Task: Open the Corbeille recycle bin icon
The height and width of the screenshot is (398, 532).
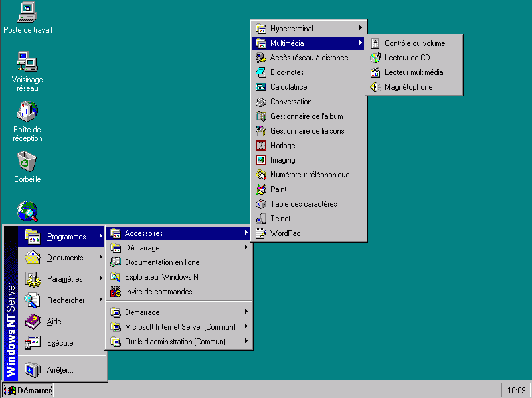Action: [27, 161]
